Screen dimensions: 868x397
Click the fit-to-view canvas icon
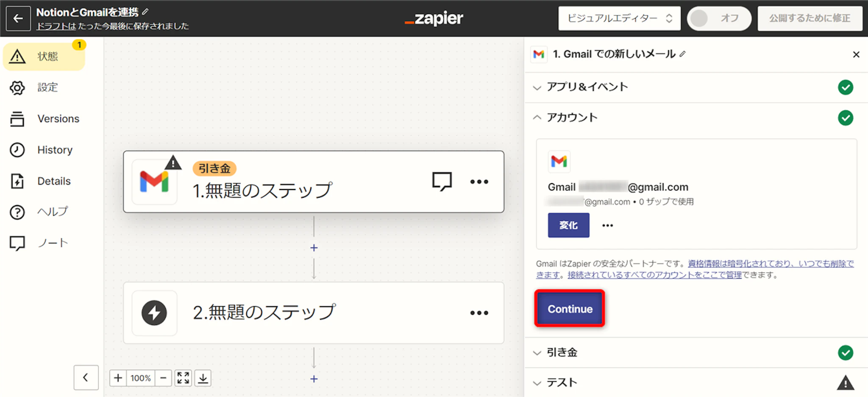[183, 378]
